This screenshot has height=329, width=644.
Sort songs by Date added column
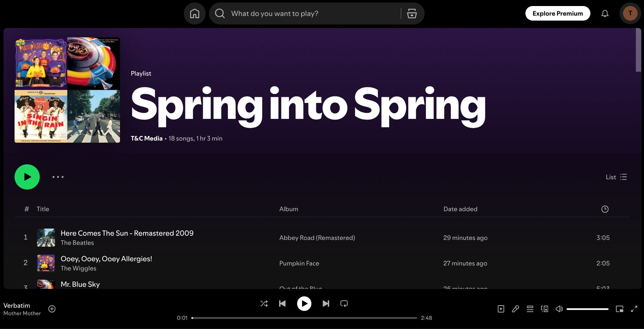click(460, 209)
